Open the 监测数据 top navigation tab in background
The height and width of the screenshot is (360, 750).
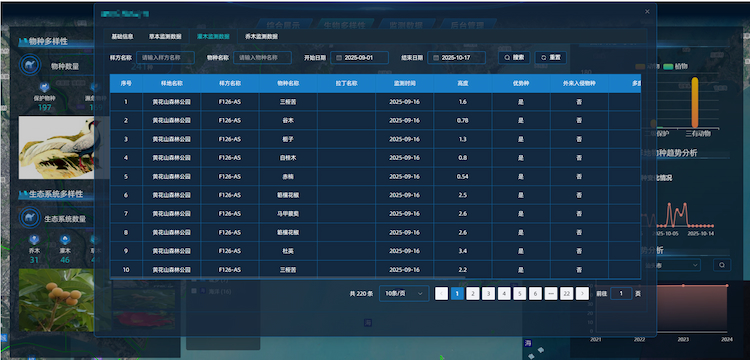tap(405, 25)
